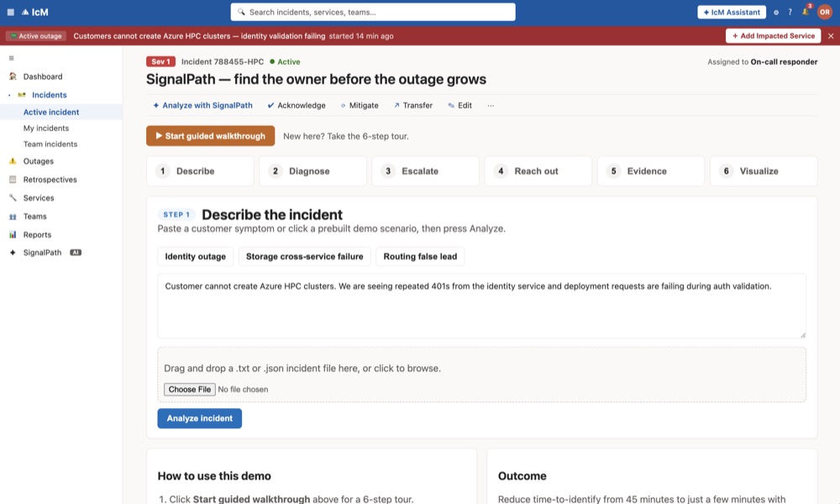Open the help question mark icon

(790, 12)
